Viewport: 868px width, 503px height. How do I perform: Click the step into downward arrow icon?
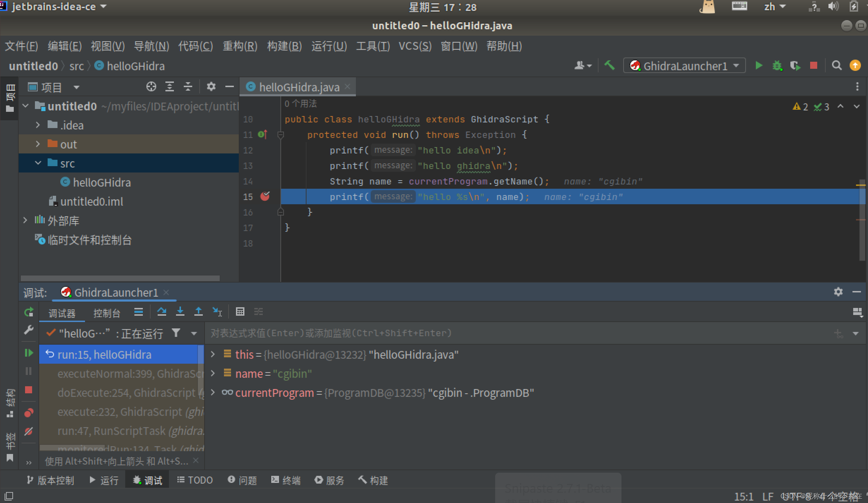pos(180,311)
